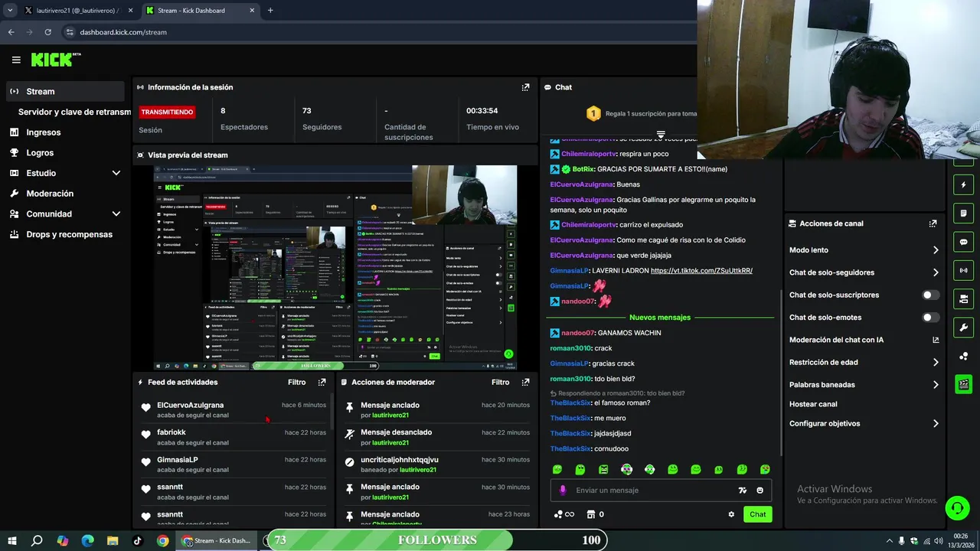Open the browser tab search dropdown
Viewport: 980px width, 551px height.
pos(10,10)
